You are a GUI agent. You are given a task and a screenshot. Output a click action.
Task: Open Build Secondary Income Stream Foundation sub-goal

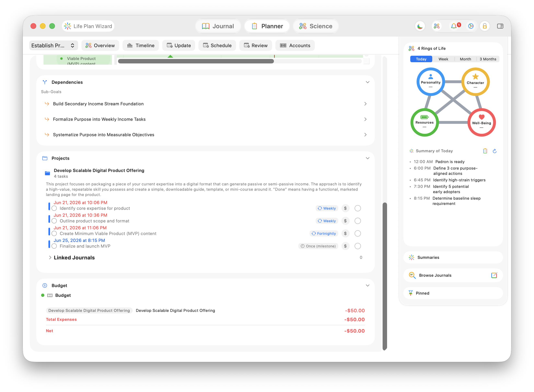tap(205, 104)
